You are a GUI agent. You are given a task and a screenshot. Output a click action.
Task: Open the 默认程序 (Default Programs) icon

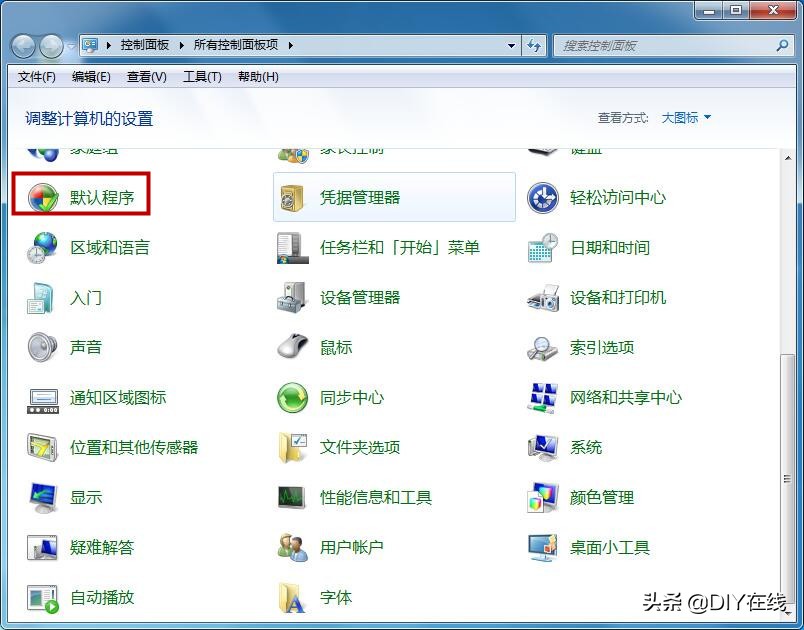click(x=103, y=197)
